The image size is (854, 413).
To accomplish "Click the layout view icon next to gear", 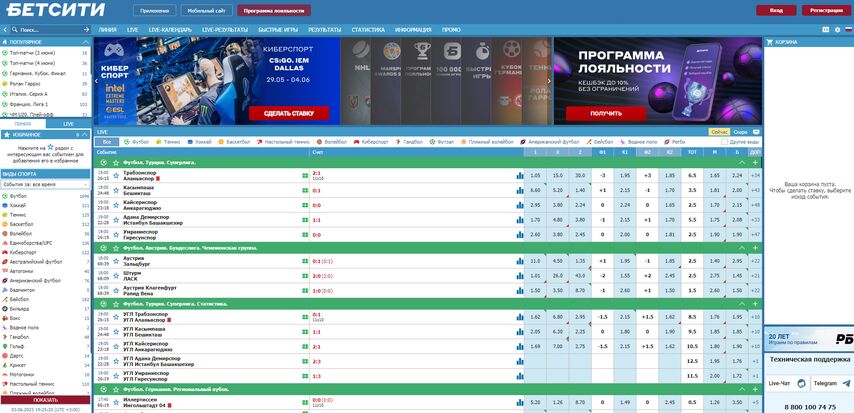I will [x=826, y=29].
